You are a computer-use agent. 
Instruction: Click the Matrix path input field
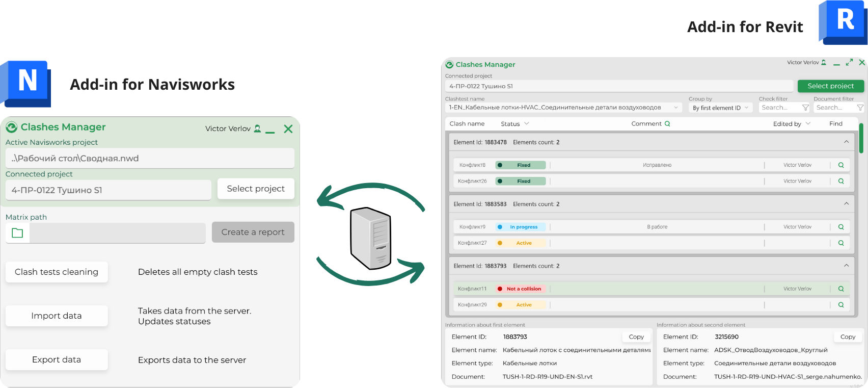click(x=118, y=233)
